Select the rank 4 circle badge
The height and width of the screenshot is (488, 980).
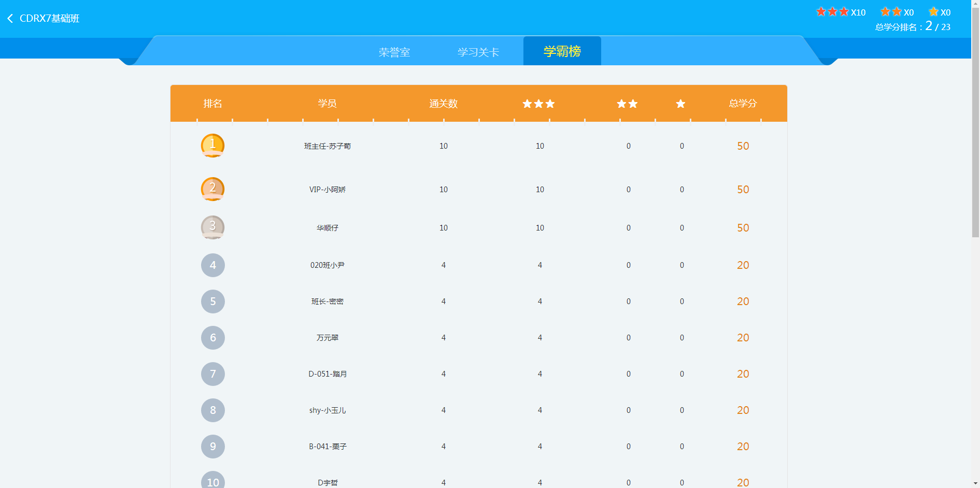tap(212, 265)
